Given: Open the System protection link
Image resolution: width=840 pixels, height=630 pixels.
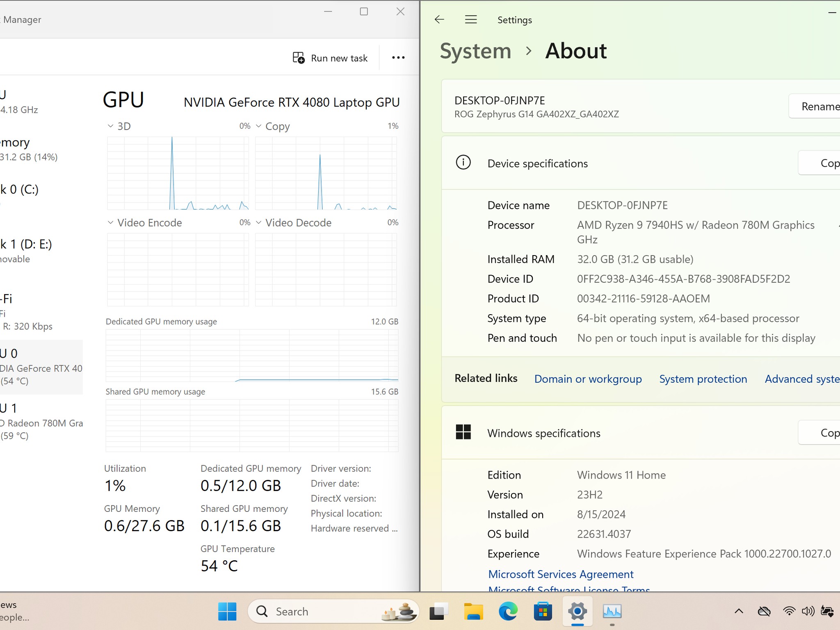Looking at the screenshot, I should coord(703,379).
